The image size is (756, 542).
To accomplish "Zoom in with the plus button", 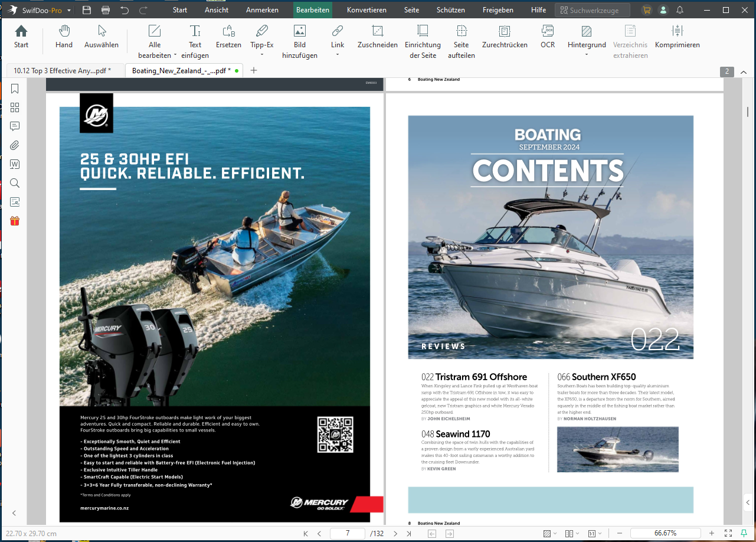I will point(712,533).
